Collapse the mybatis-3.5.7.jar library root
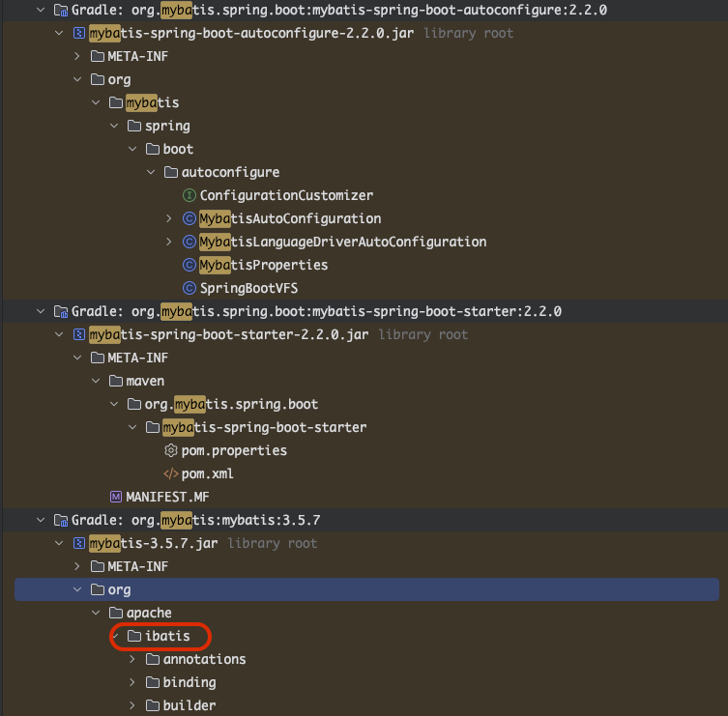This screenshot has height=716, width=728. pyautogui.click(x=59, y=543)
